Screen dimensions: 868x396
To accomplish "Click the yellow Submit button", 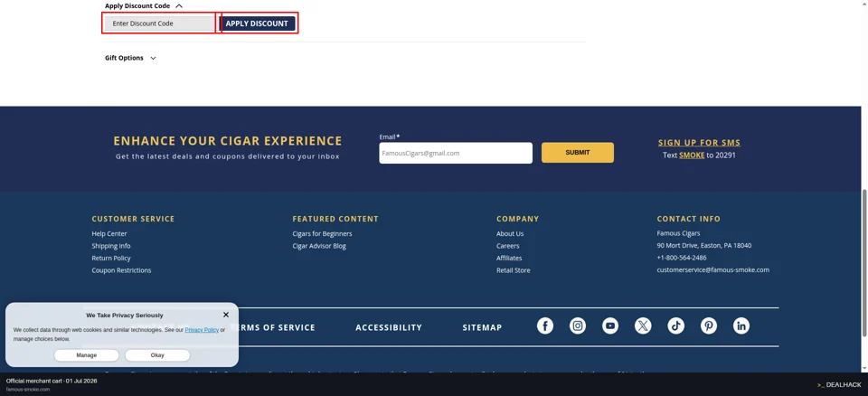I will pos(578,152).
